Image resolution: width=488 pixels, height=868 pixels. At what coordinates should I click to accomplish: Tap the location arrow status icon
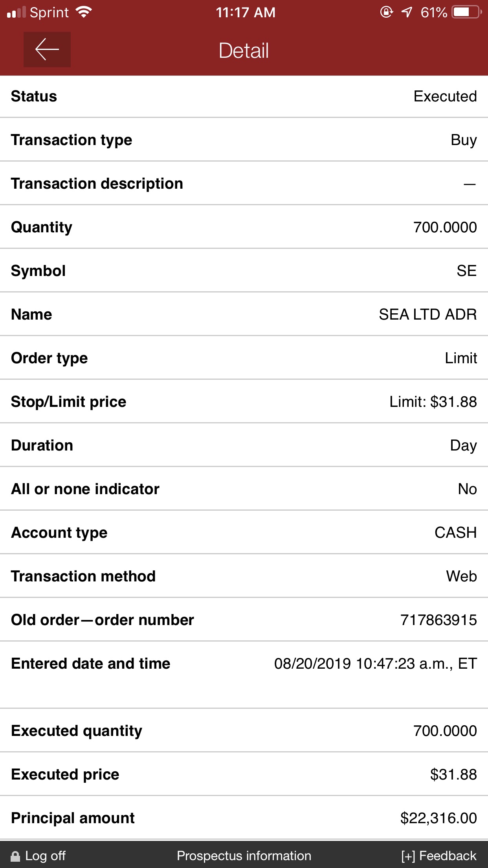(407, 12)
